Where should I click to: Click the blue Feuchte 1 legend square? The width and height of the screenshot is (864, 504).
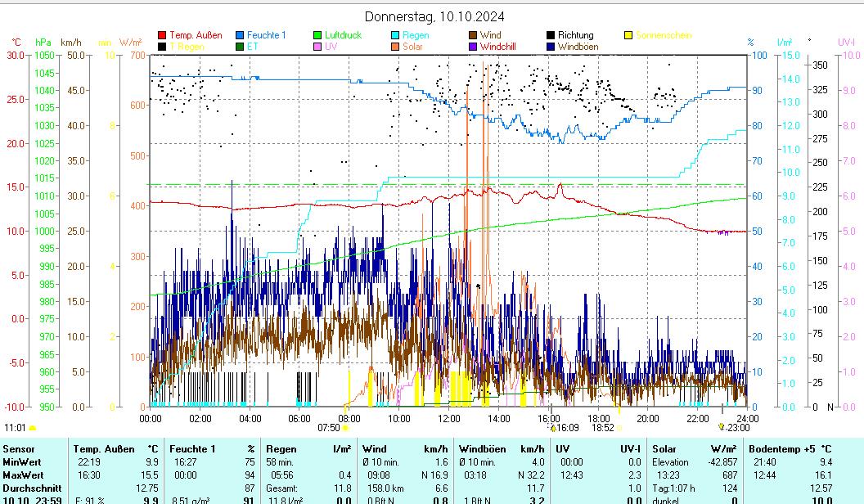[x=240, y=35]
